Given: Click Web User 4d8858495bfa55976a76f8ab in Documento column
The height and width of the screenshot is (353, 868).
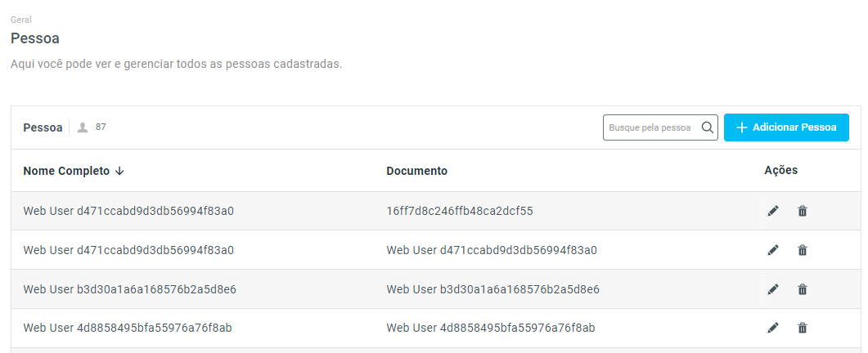Looking at the screenshot, I should tap(490, 328).
